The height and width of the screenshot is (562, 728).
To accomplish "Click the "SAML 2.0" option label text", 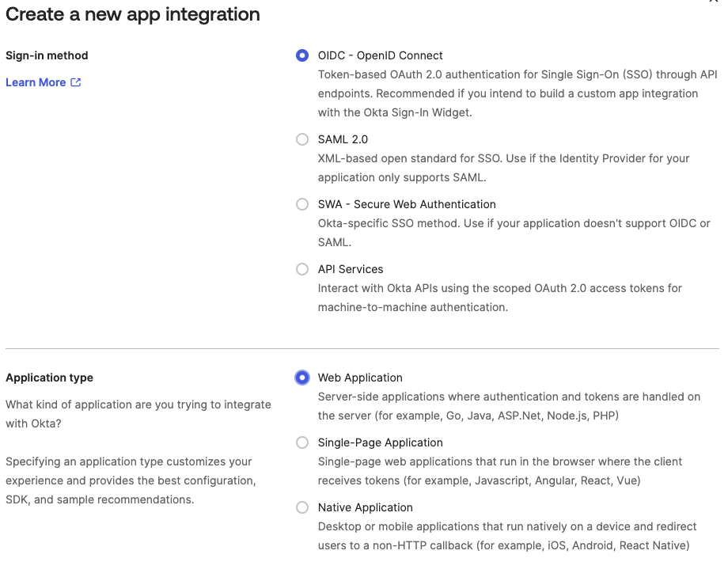I will [343, 139].
